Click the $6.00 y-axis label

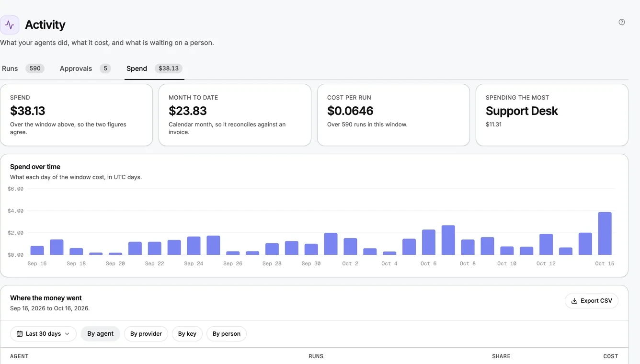click(15, 189)
